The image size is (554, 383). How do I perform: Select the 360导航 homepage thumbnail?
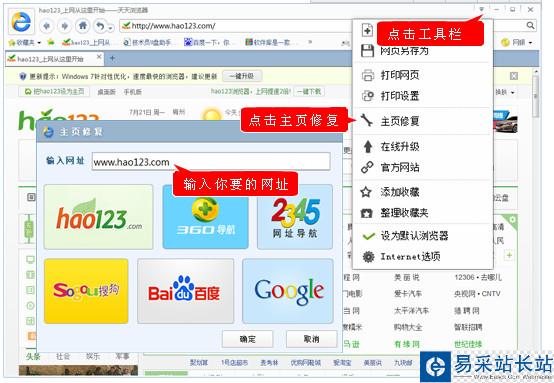tap(205, 217)
